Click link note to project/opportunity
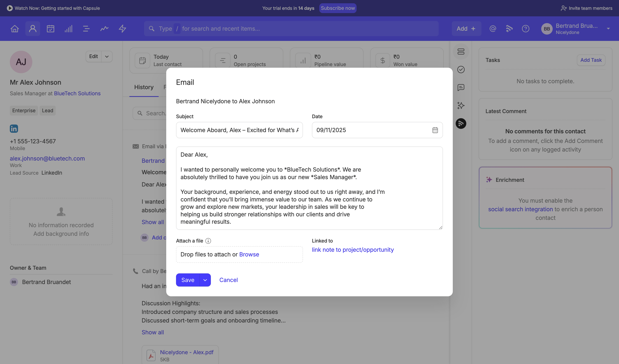 coord(353,250)
